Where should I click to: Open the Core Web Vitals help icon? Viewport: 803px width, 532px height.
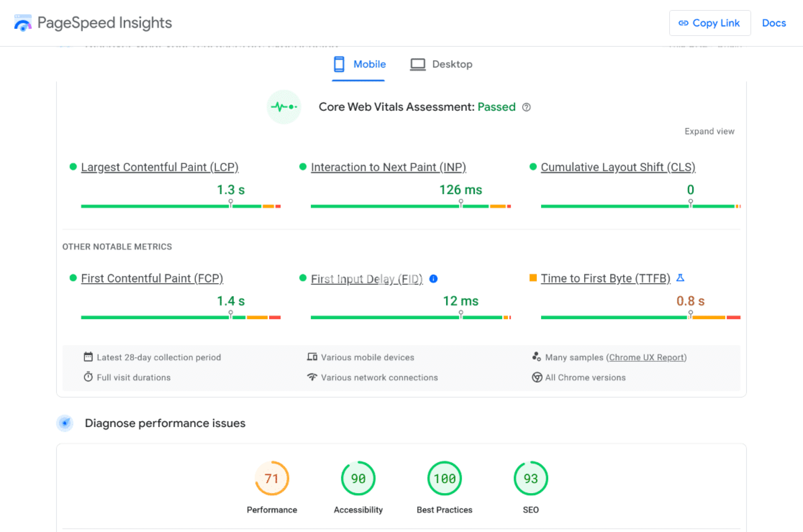527,107
